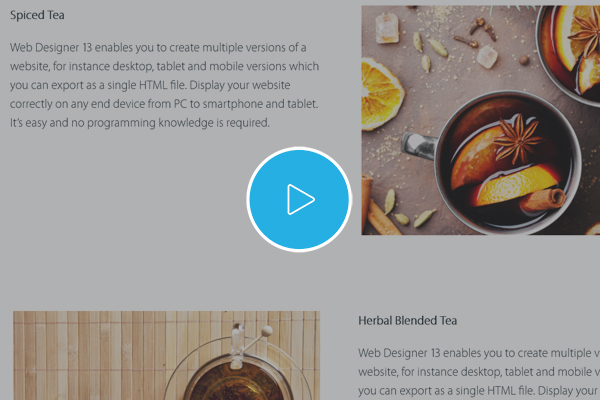Viewport: 600px width, 400px height.
Task: Click the metal handle of the central mug
Action: coord(419,145)
